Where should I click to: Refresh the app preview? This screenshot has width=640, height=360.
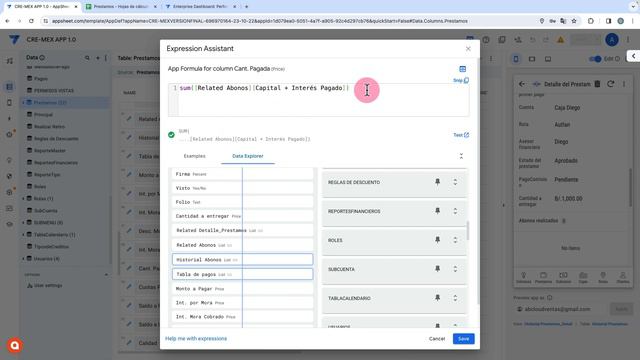[611, 84]
